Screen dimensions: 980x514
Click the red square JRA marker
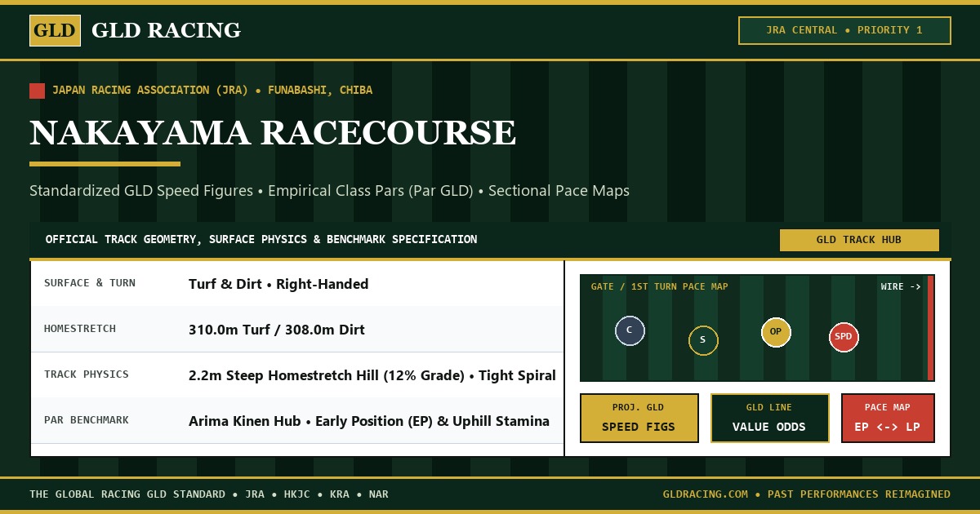(x=37, y=91)
